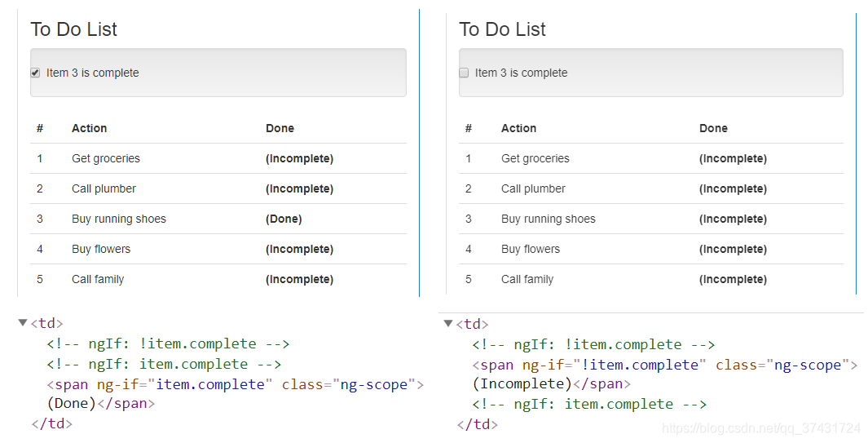Select 'Call family' in the left table
The width and height of the screenshot is (868, 443).
click(98, 280)
